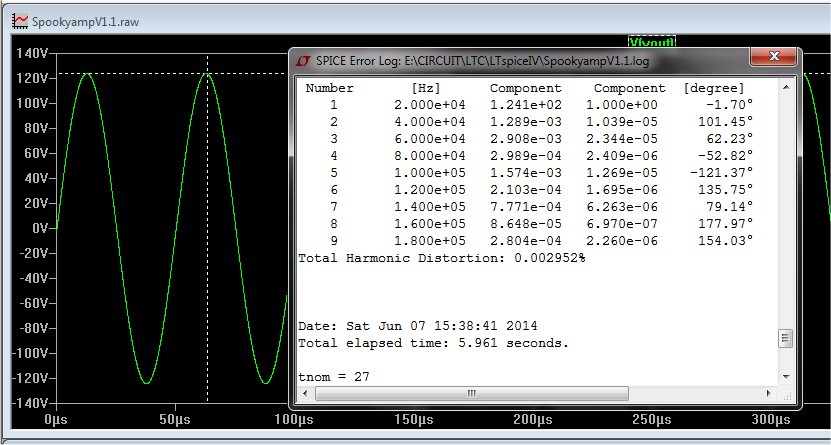Image resolution: width=831 pixels, height=445 pixels.
Task: Click the 50µs label on time axis
Action: (x=175, y=420)
